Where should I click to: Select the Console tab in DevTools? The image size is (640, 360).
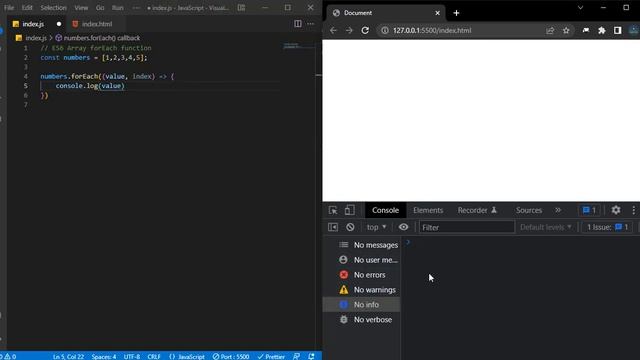click(x=385, y=210)
